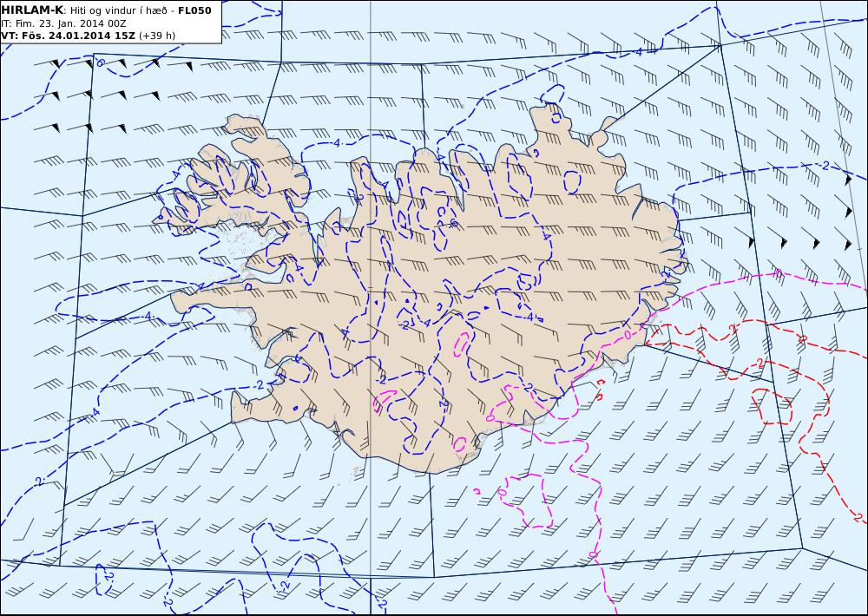868x616 pixels.
Task: Click the bold "HIRLAM-K" model name in the header
Action: point(33,10)
